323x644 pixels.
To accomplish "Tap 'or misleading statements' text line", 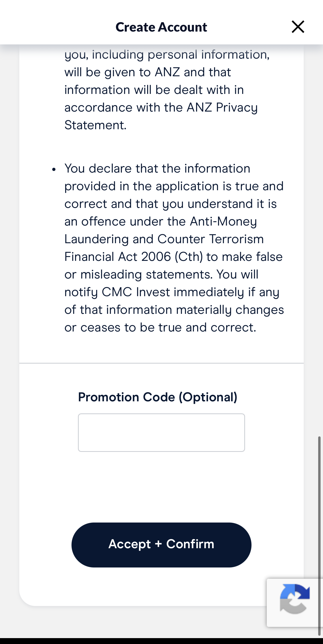I will [161, 274].
